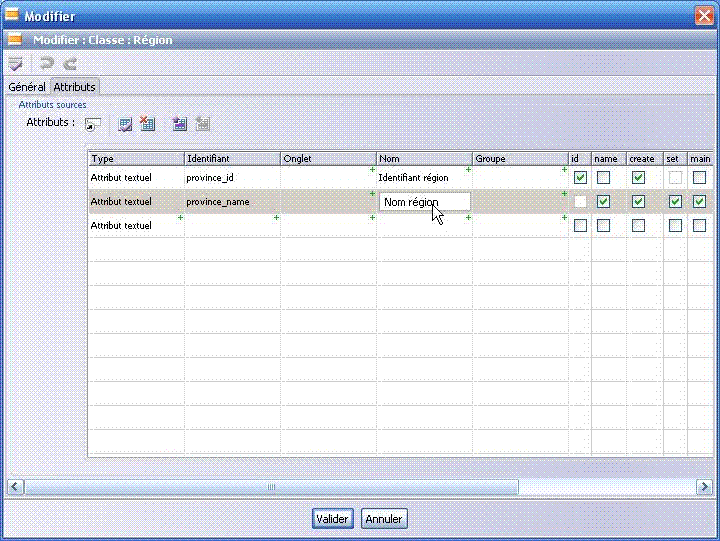Select the Attributs tab
Image resolution: width=720 pixels, height=541 pixels.
(x=74, y=87)
